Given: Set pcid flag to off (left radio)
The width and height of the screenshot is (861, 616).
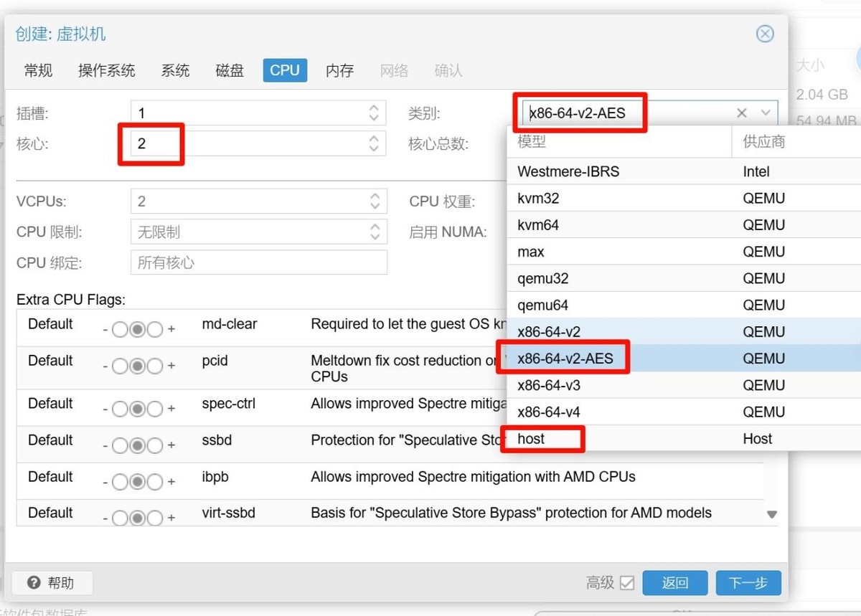Looking at the screenshot, I should click(x=119, y=366).
